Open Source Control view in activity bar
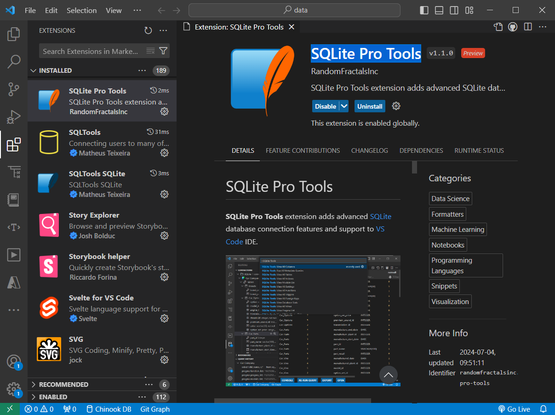Image resolution: width=555 pixels, height=415 pixels. pos(13,89)
